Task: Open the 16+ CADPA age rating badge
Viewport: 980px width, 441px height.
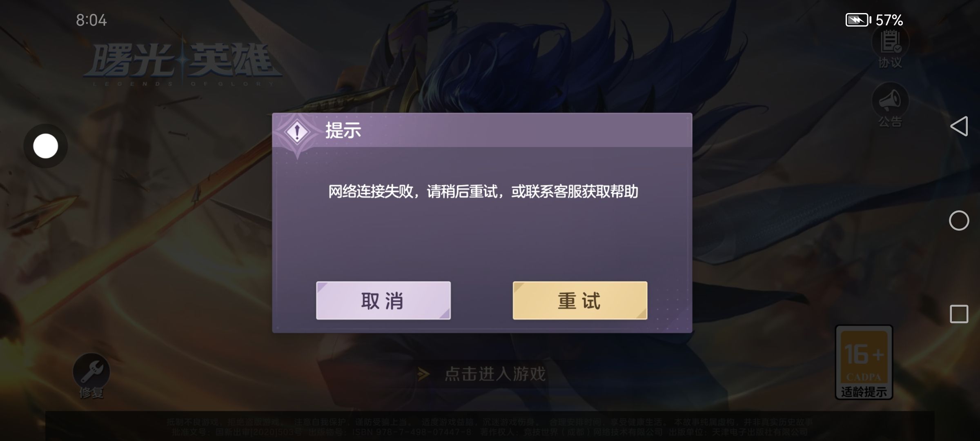Action: point(864,362)
